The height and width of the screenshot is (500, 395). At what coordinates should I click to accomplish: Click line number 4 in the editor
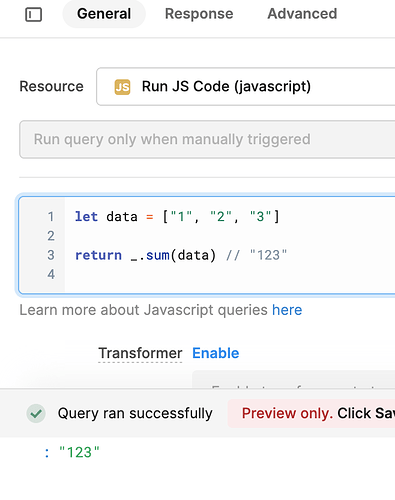click(x=51, y=274)
